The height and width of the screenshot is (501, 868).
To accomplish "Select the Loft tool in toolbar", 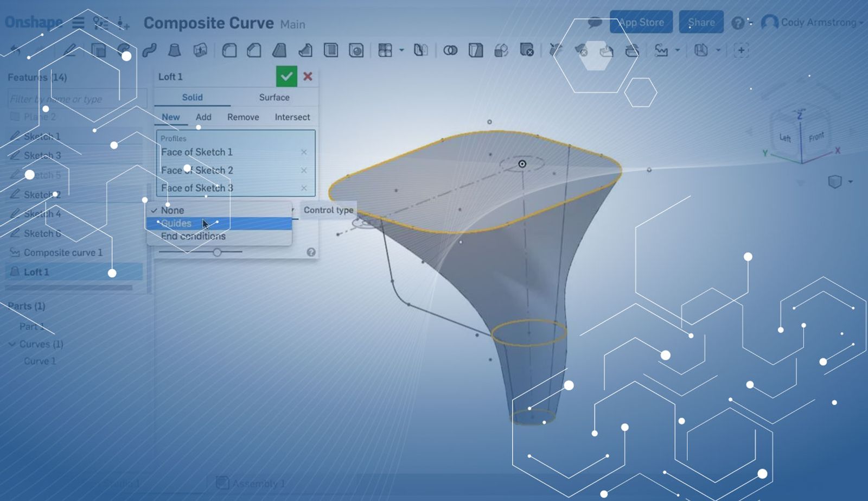I will click(x=174, y=50).
